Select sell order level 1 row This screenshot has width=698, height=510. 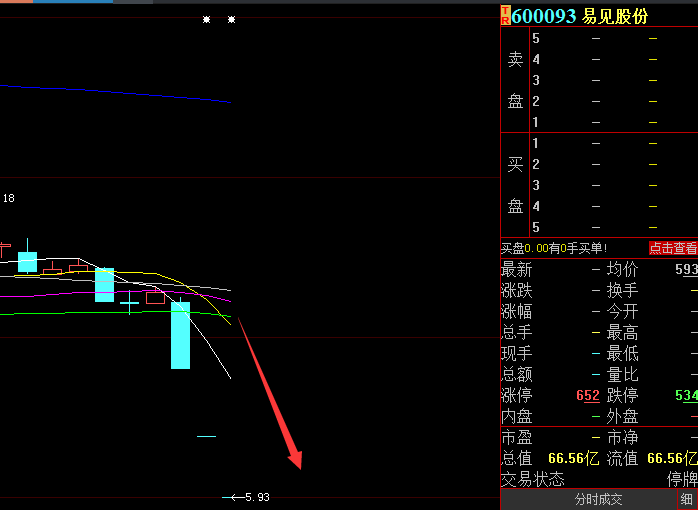[614, 122]
